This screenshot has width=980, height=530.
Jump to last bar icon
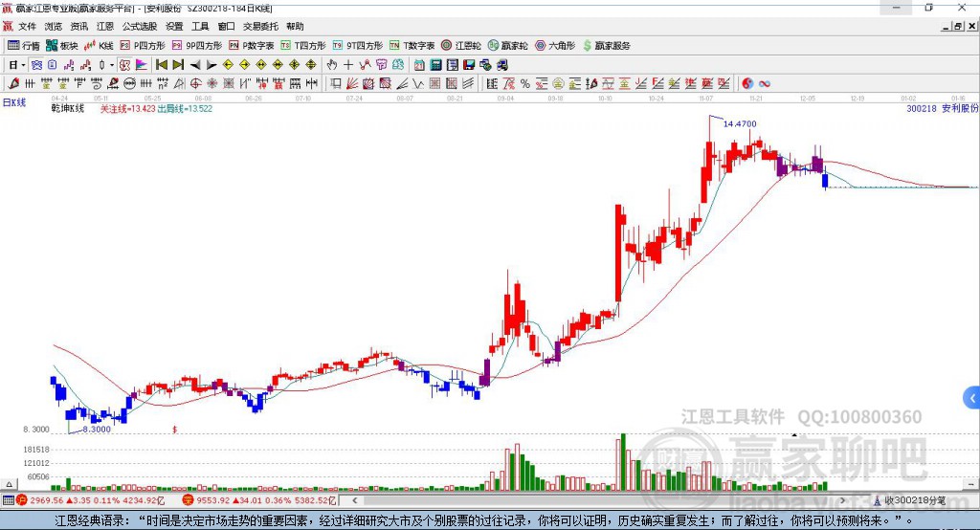coord(178,65)
